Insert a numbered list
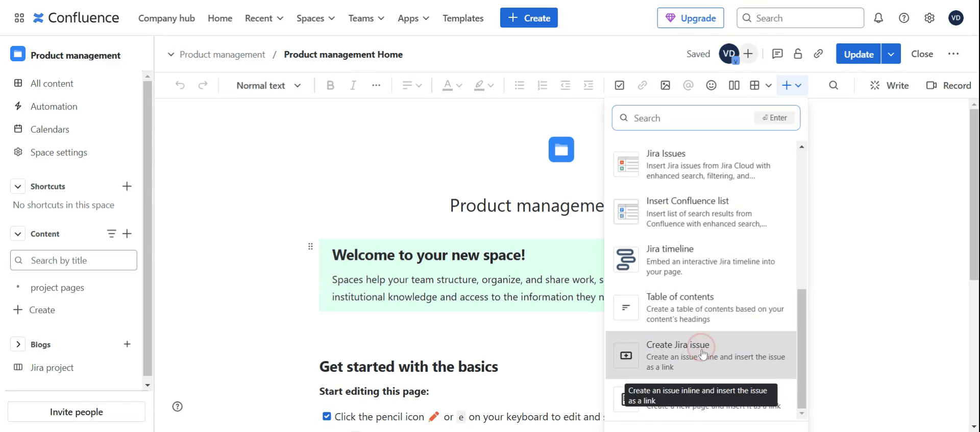 [x=542, y=85]
